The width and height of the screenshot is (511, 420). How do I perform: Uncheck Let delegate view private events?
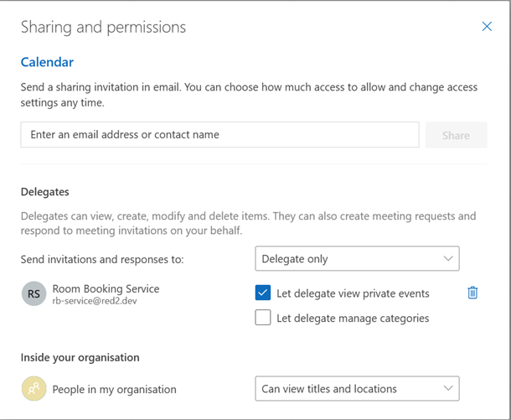(263, 293)
